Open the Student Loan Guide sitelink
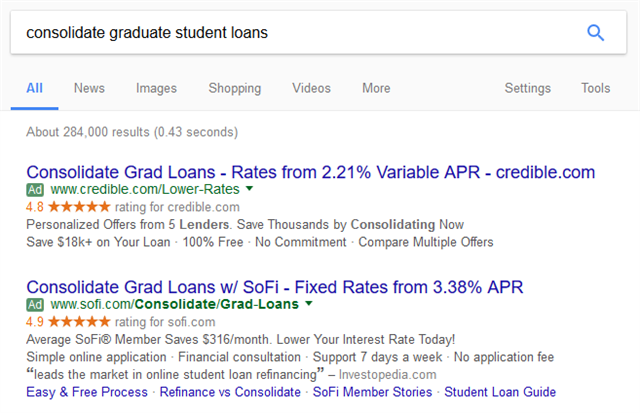The height and width of the screenshot is (413, 640). [x=500, y=392]
